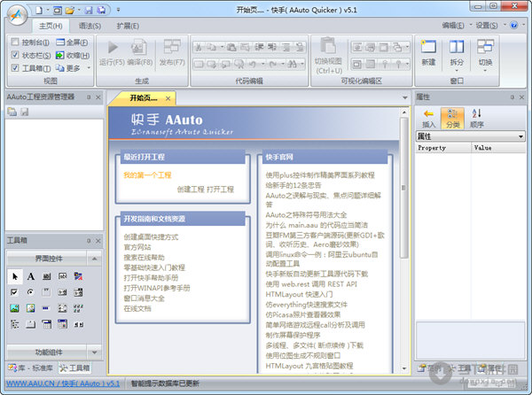This screenshot has height=395, width=532.
Task: Click the Property column header
Action: click(x=443, y=148)
